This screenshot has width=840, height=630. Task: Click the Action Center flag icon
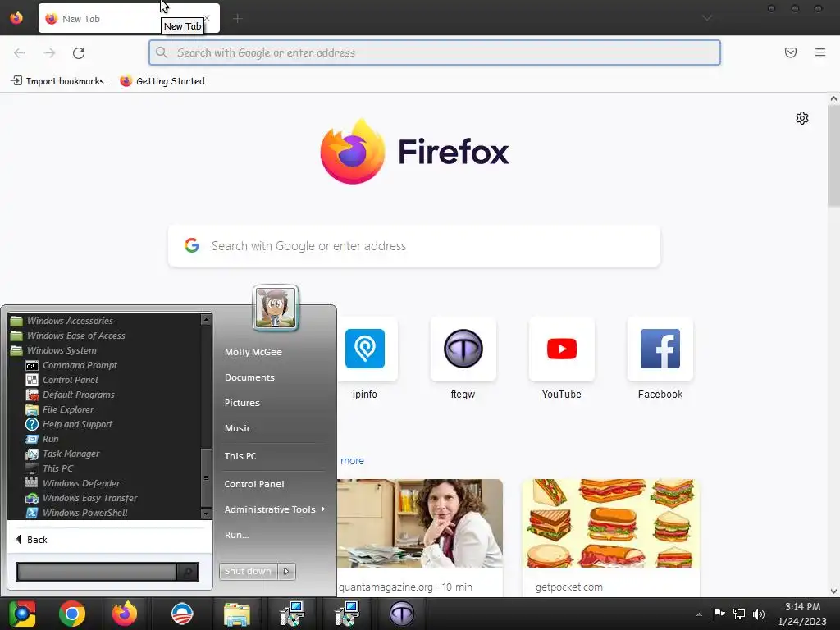point(719,614)
